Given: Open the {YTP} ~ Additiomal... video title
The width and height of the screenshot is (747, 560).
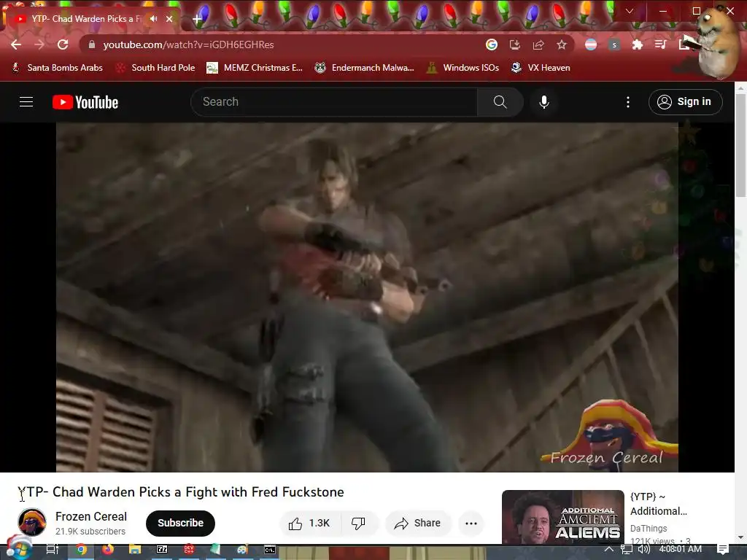Looking at the screenshot, I should [x=659, y=504].
